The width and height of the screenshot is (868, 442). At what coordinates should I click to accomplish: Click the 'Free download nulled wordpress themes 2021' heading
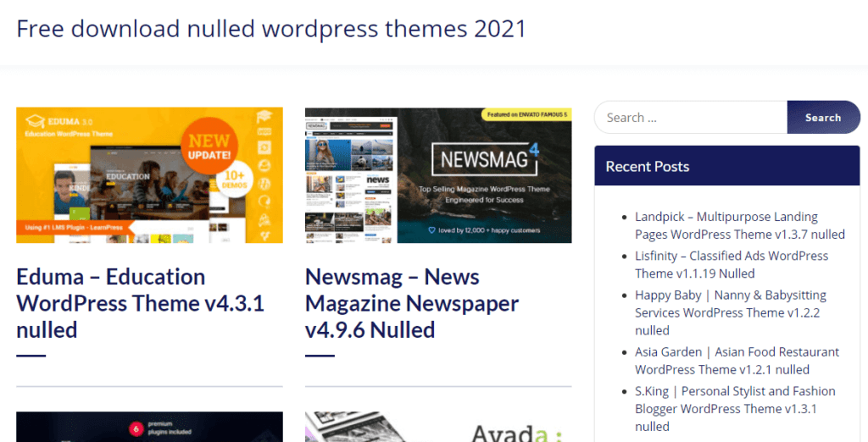pyautogui.click(x=271, y=29)
